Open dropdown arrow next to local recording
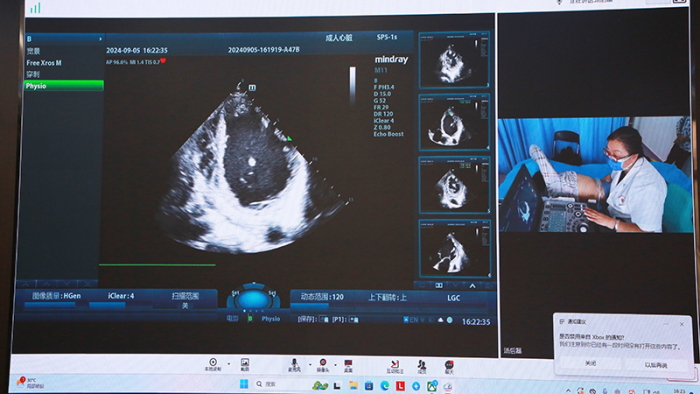Viewport: 700px width, 394px height. pos(229,364)
